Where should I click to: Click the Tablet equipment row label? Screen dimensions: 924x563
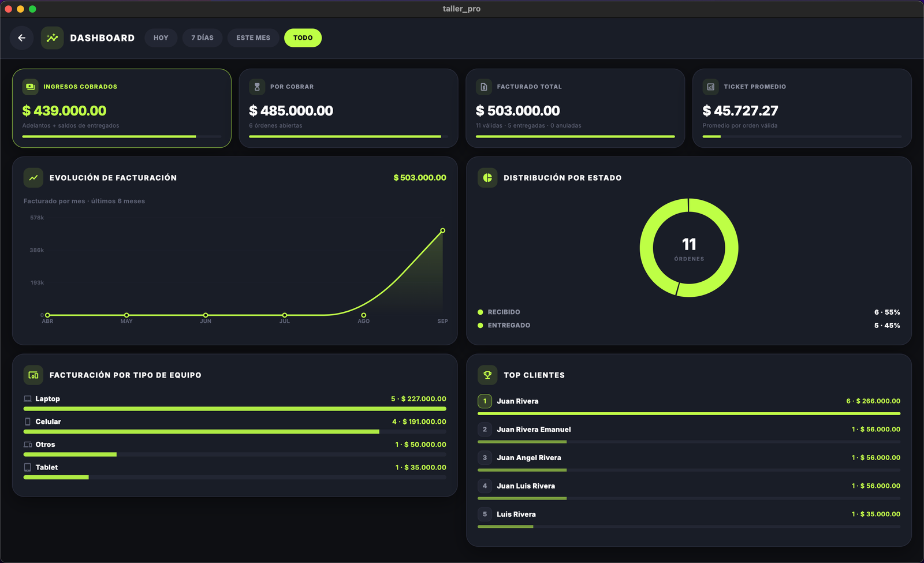pyautogui.click(x=47, y=468)
